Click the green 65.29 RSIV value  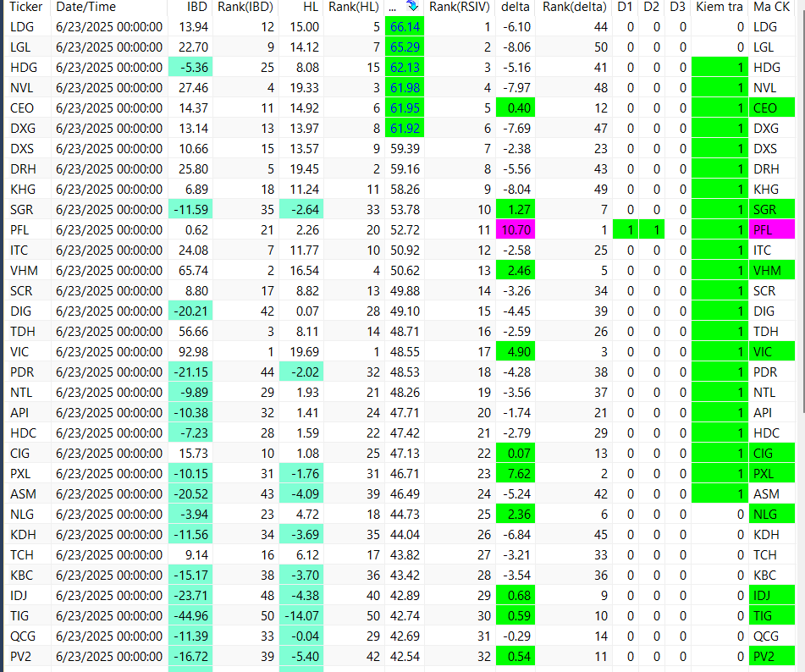pyautogui.click(x=405, y=47)
